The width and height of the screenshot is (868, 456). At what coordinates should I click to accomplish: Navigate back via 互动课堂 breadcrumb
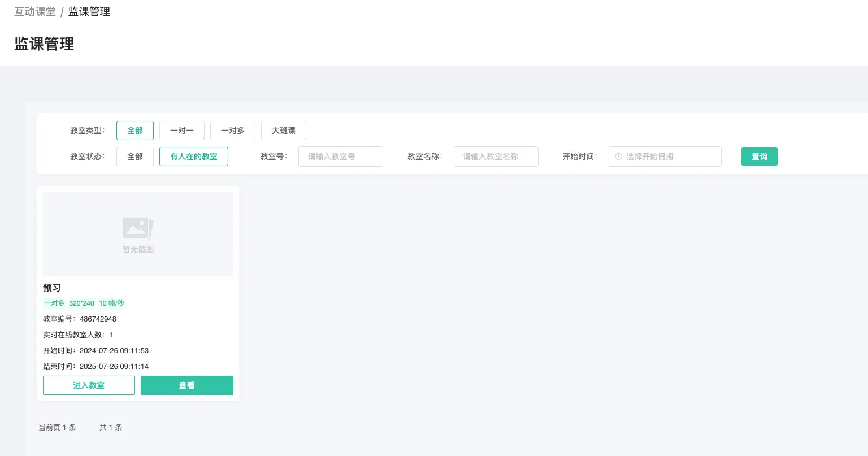coord(35,11)
